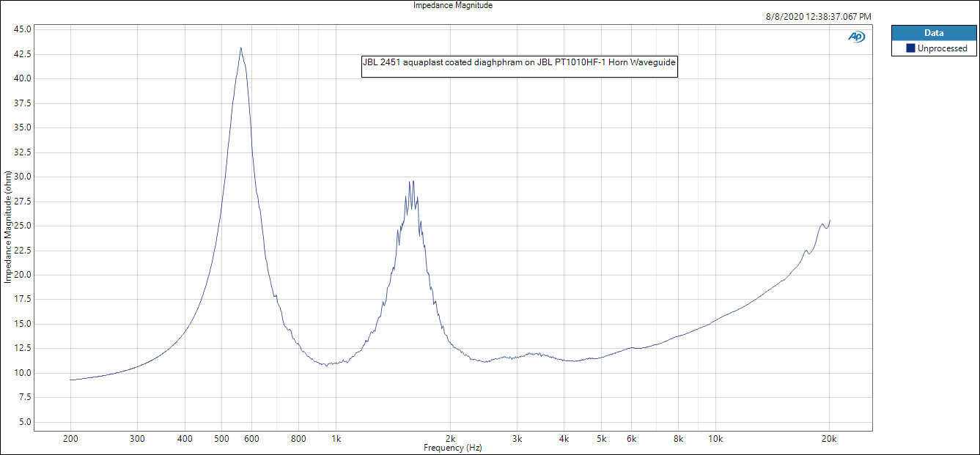This screenshot has width=980, height=455.
Task: Click the 10.0 value on the Y axis
Action: tap(23, 373)
